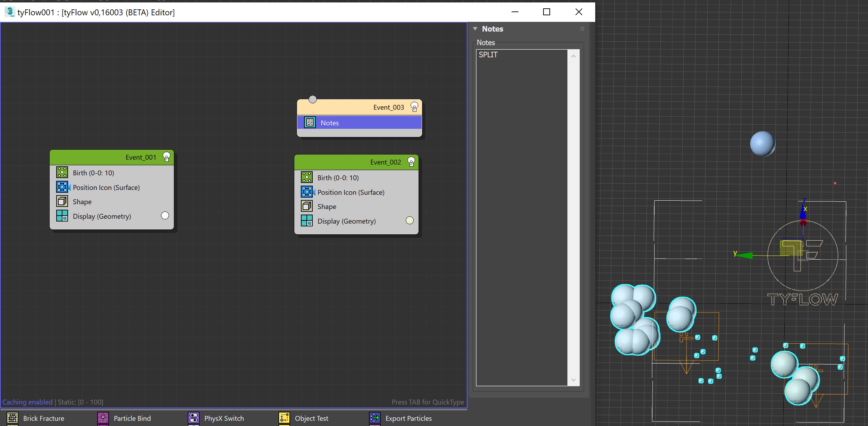Select the Event_002 title header

click(x=356, y=162)
